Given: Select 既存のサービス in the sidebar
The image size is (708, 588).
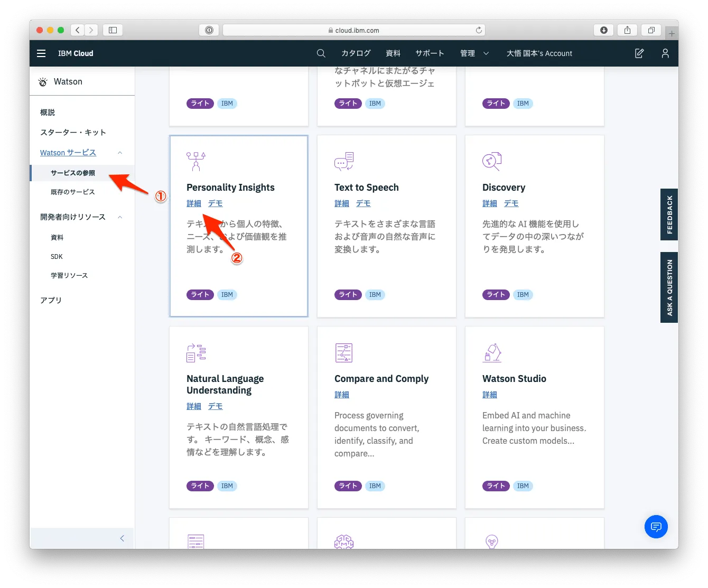Looking at the screenshot, I should point(73,192).
